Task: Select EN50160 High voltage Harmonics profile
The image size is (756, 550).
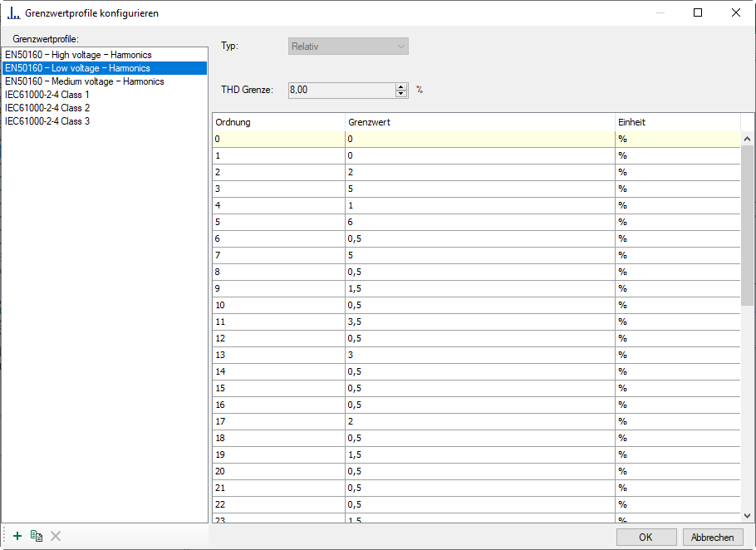Action: point(78,55)
